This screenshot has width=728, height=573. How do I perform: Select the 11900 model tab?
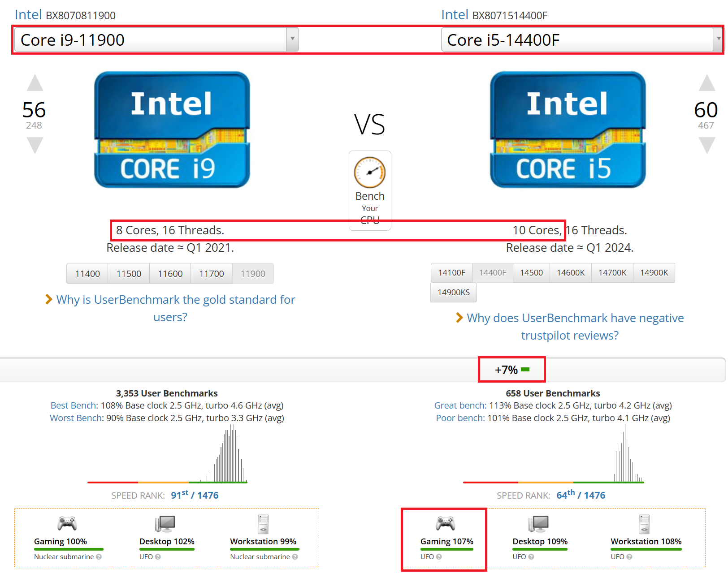253,274
